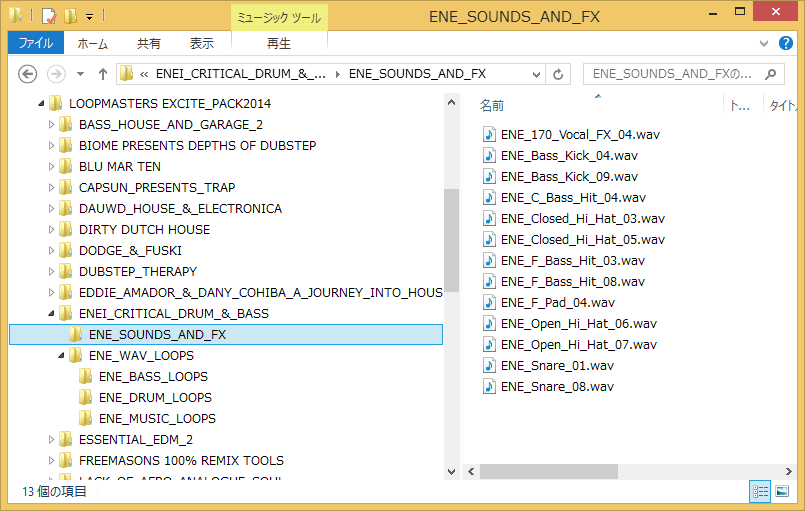Click ENE_C_Bass_Hit_04.wav file icon

point(489,198)
